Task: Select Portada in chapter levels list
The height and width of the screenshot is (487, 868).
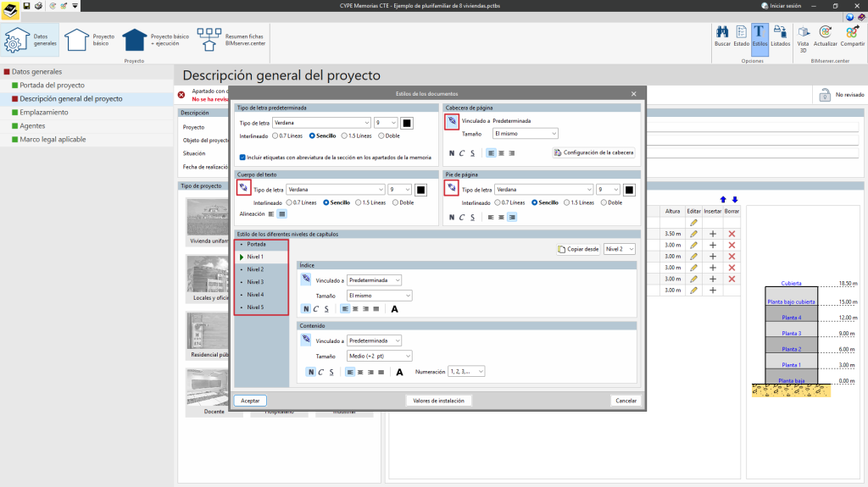Action: pos(261,244)
